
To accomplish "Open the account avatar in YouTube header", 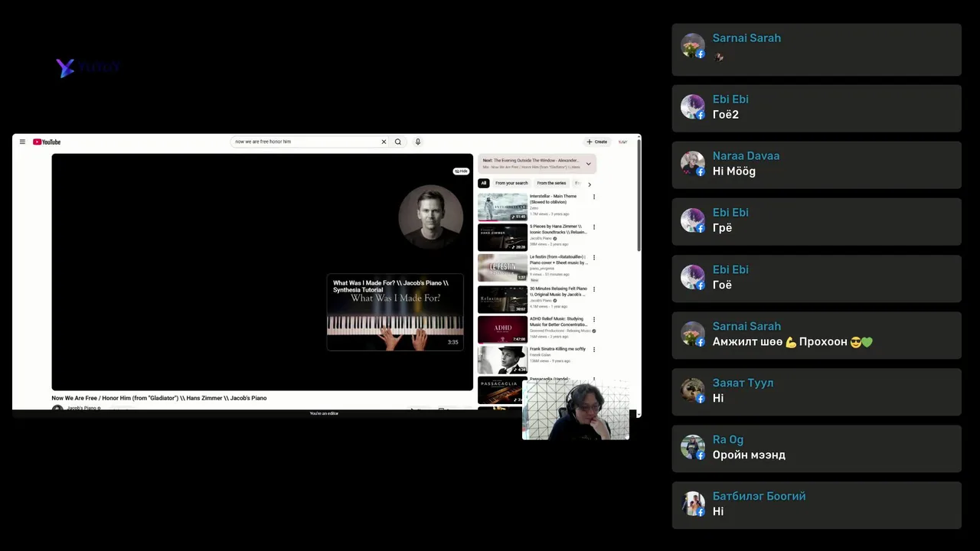I will pyautogui.click(x=622, y=142).
